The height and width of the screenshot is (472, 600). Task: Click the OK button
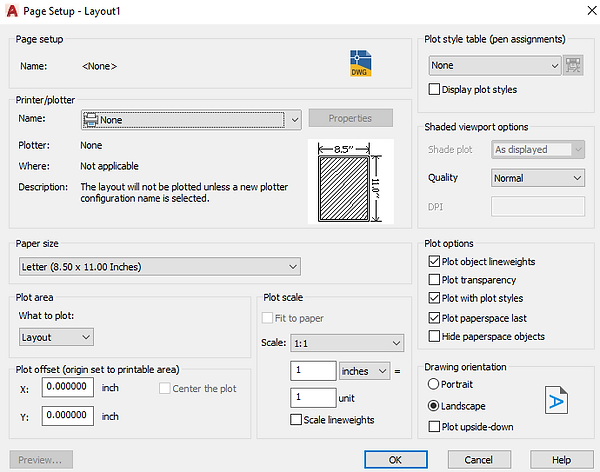click(396, 459)
